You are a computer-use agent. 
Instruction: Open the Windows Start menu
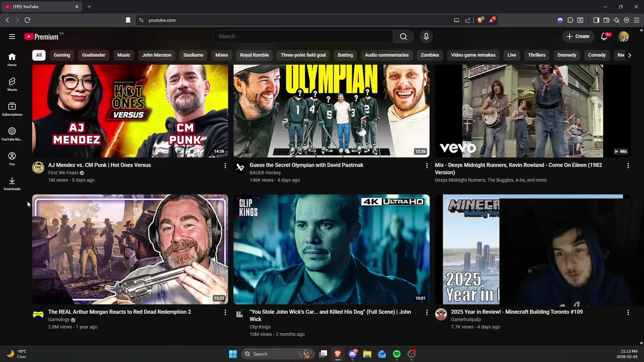coord(233,354)
